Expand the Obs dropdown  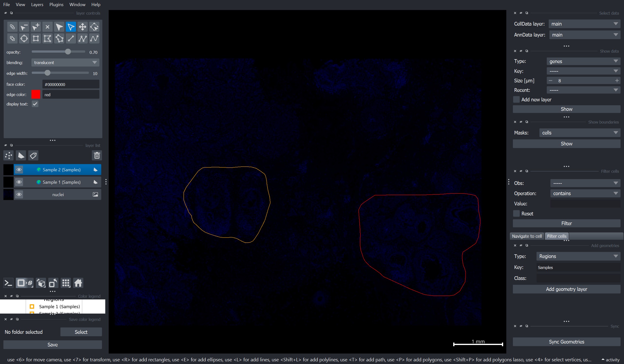point(585,183)
